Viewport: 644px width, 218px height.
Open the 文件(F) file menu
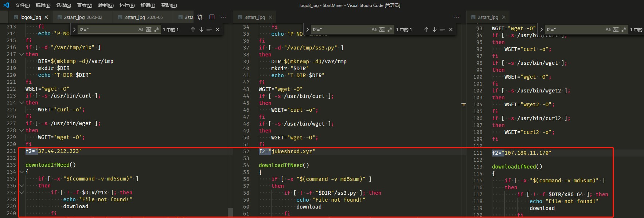(x=22, y=5)
